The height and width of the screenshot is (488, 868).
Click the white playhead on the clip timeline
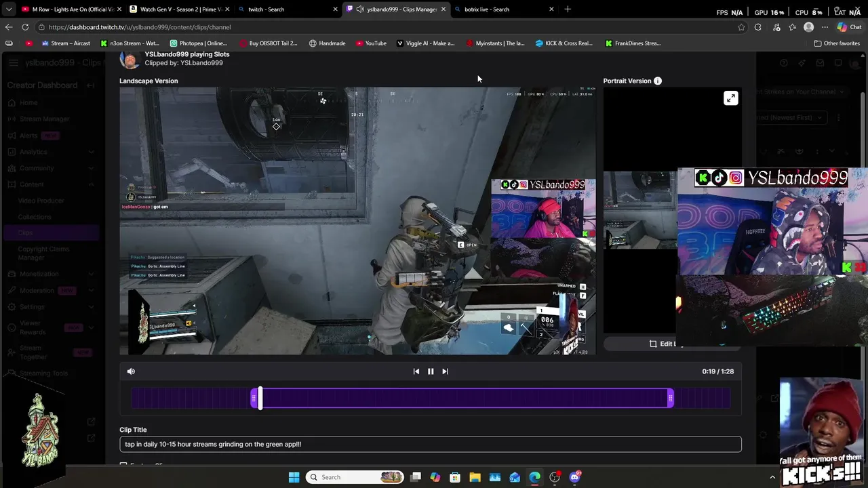point(260,399)
